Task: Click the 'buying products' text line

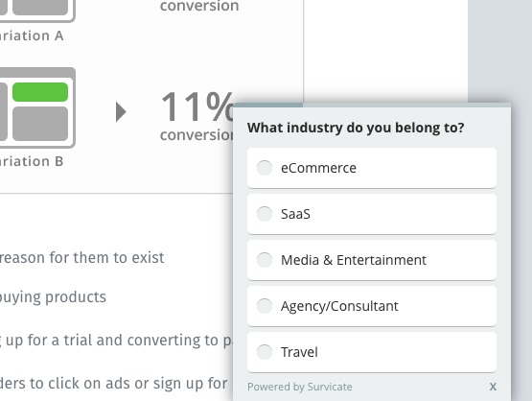Action: click(53, 297)
